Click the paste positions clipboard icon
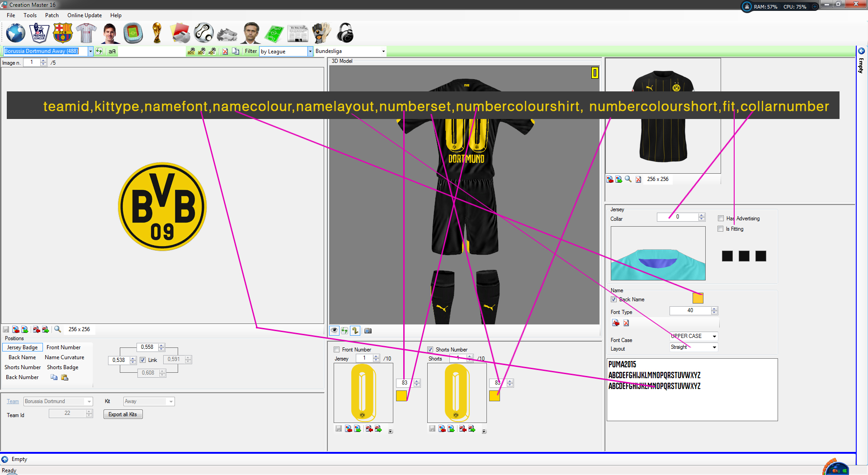 pos(65,377)
